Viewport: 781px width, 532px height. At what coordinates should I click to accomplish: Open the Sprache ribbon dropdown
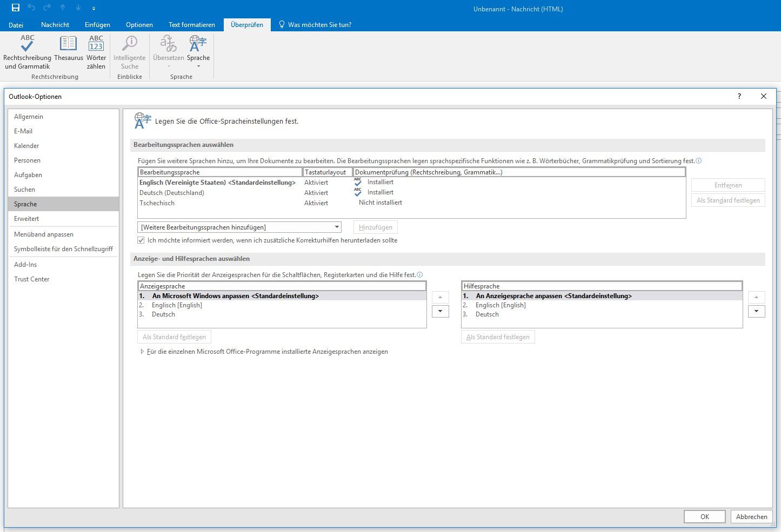(x=198, y=52)
